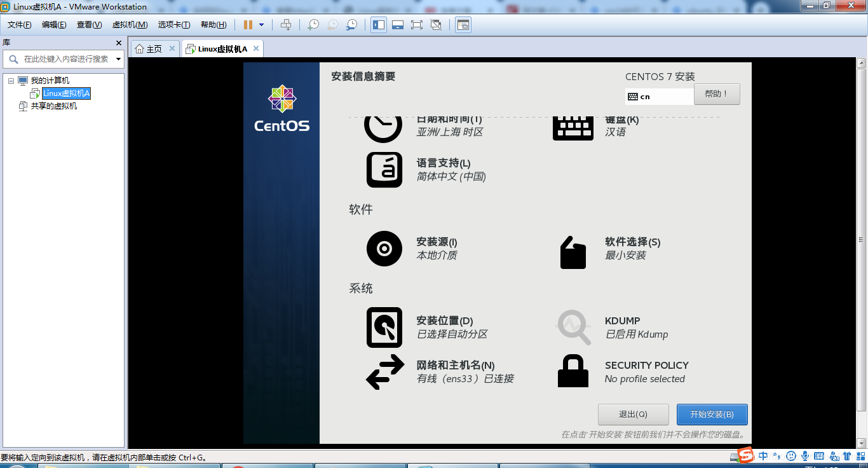The height and width of the screenshot is (468, 868).
Task: Open the 虚拟机(M) menu
Action: [130, 25]
